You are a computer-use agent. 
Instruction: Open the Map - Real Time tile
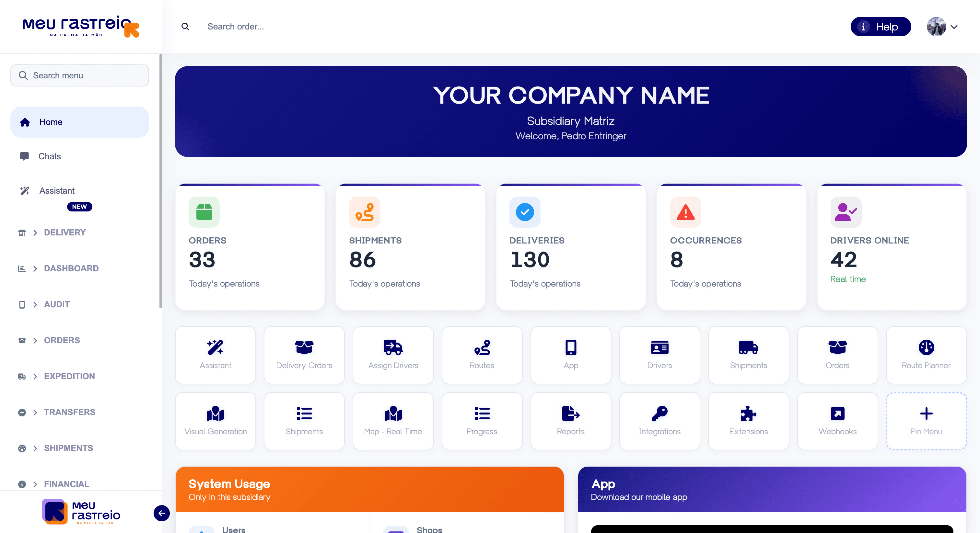tap(392, 421)
